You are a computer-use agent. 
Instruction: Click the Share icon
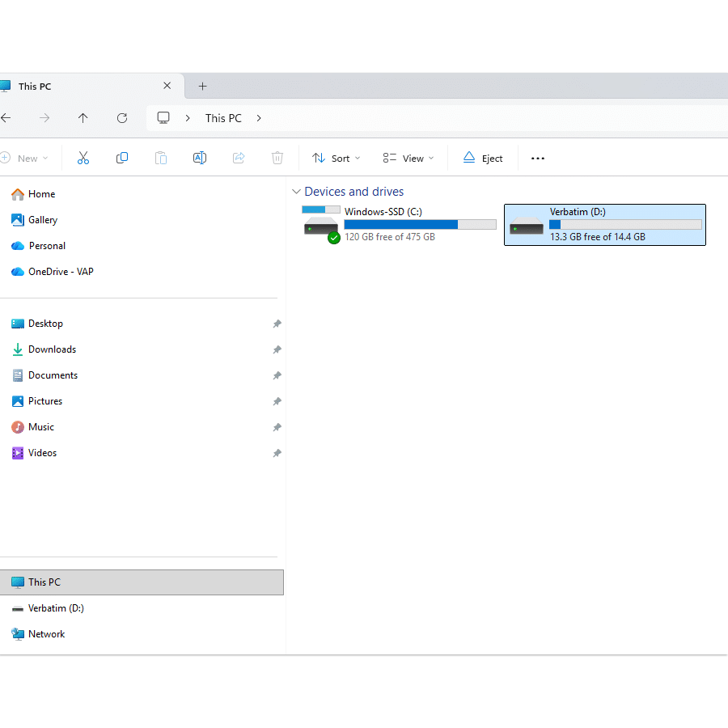coord(239,159)
